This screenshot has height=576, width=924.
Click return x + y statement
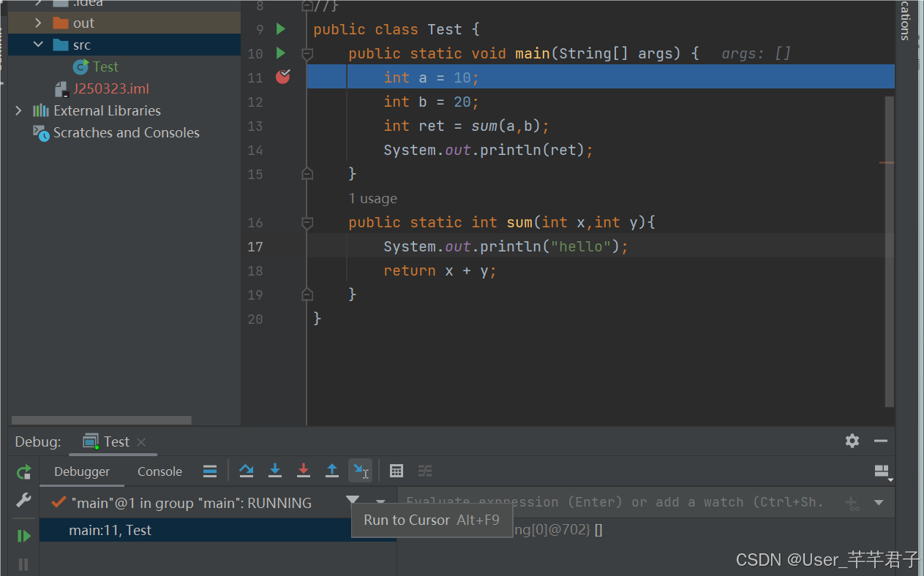[x=440, y=270]
